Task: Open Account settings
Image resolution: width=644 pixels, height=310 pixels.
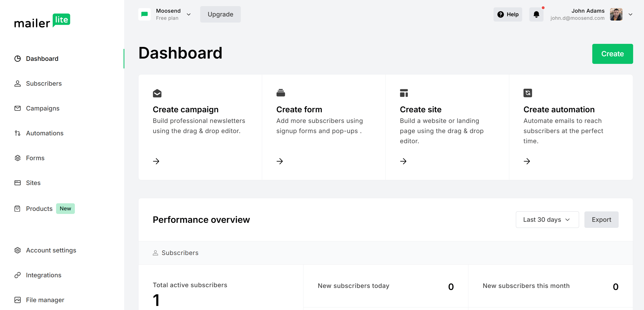Action: (x=51, y=250)
